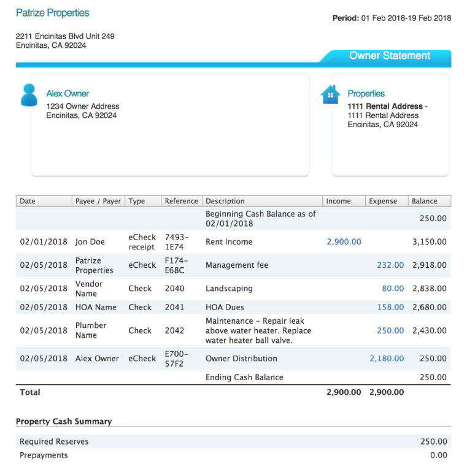Click the Alex Owner name heading
467x476 pixels.
tap(68, 93)
